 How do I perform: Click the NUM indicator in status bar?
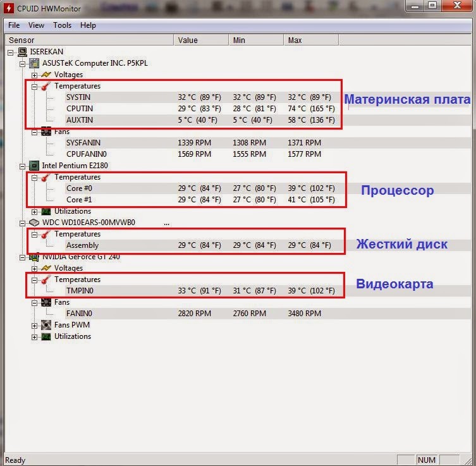click(427, 460)
